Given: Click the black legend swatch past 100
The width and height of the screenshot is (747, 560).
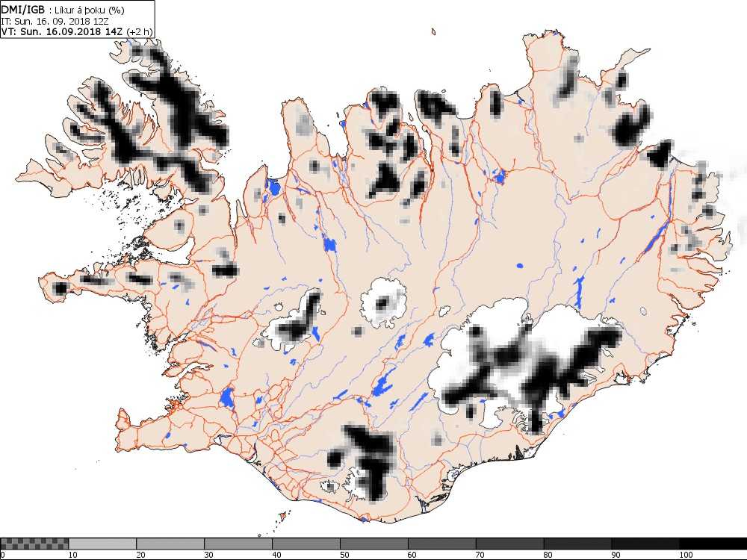Looking at the screenshot, I should click(x=713, y=544).
